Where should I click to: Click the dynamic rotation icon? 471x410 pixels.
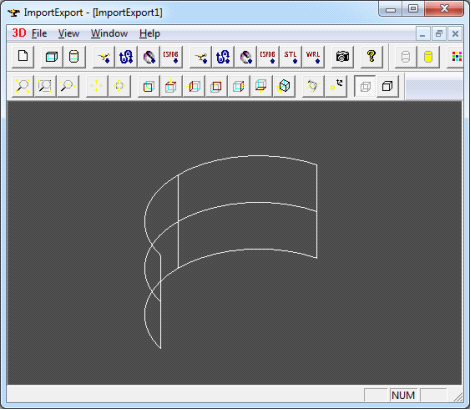[313, 86]
